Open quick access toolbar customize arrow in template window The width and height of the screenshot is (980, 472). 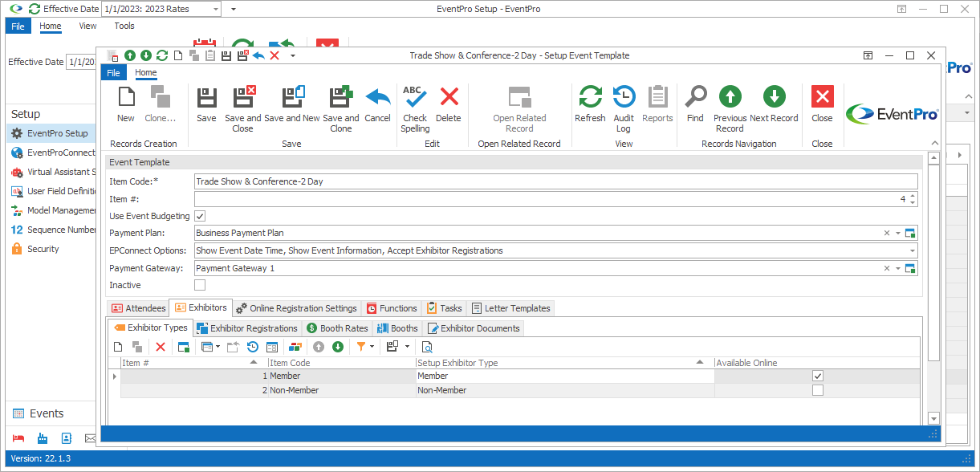[x=293, y=55]
